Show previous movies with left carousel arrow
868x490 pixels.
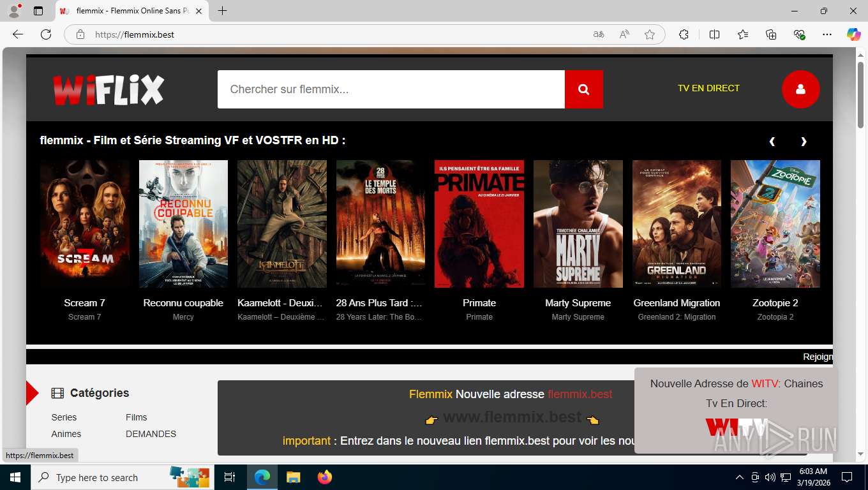(772, 142)
